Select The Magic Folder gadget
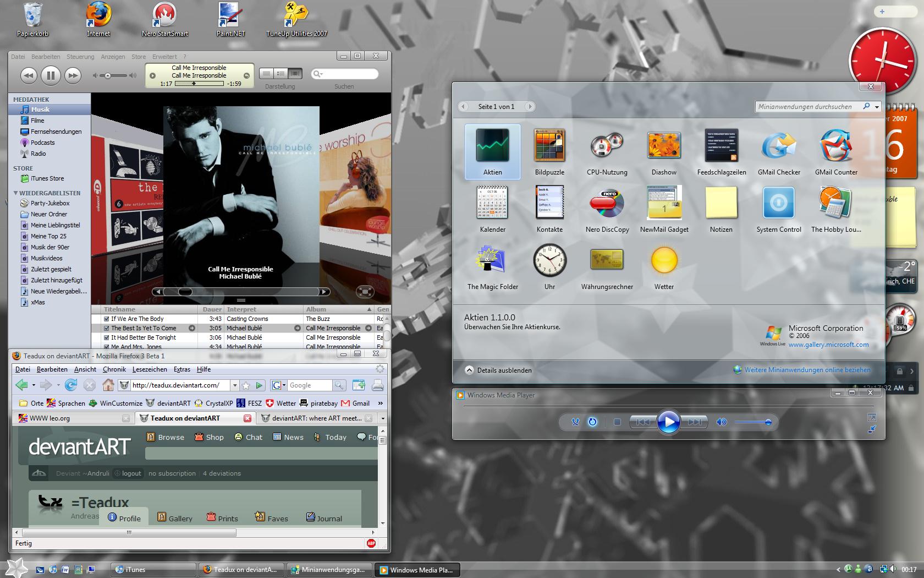Viewport: 924px width, 578px height. (493, 266)
